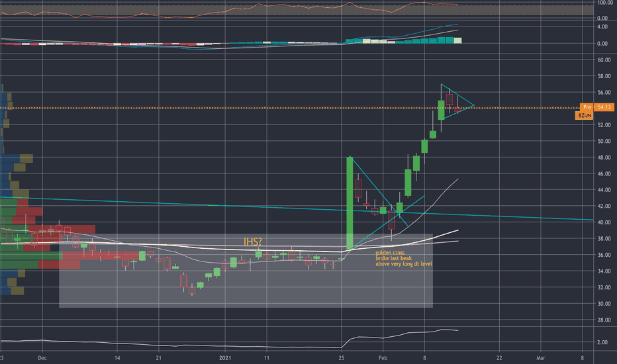Click the 56.00 price axis label

(604, 93)
